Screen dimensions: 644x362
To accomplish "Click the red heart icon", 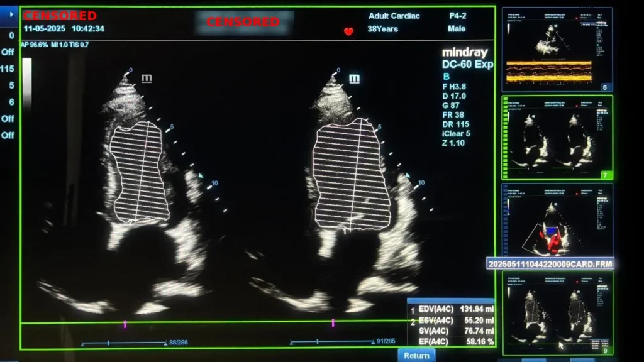I will 348,31.
